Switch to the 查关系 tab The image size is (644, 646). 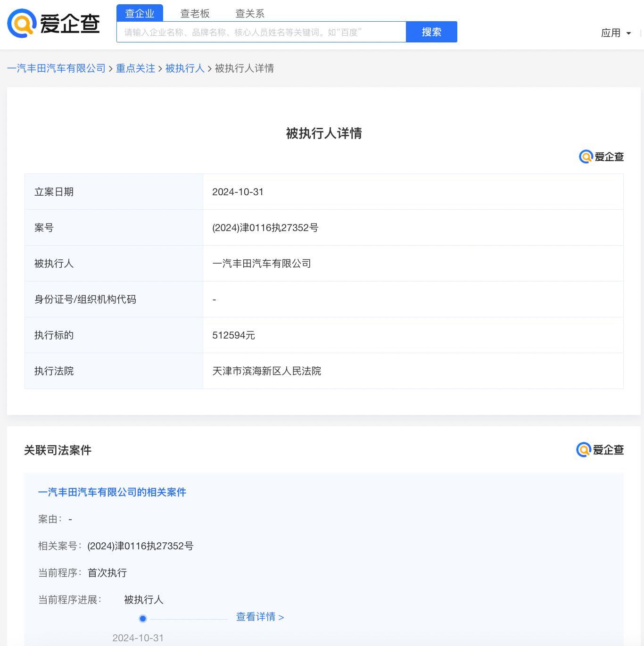[x=250, y=13]
